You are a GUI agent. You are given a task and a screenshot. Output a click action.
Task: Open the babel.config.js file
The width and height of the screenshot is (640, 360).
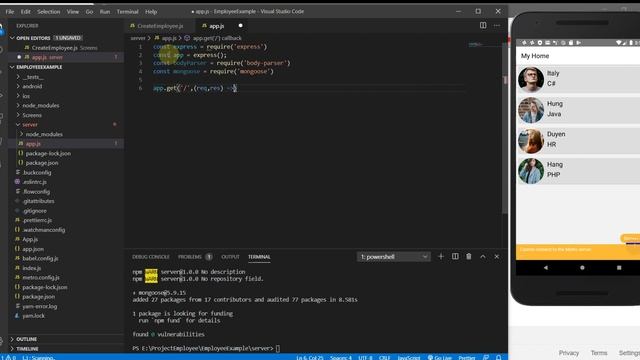pyautogui.click(x=40, y=258)
